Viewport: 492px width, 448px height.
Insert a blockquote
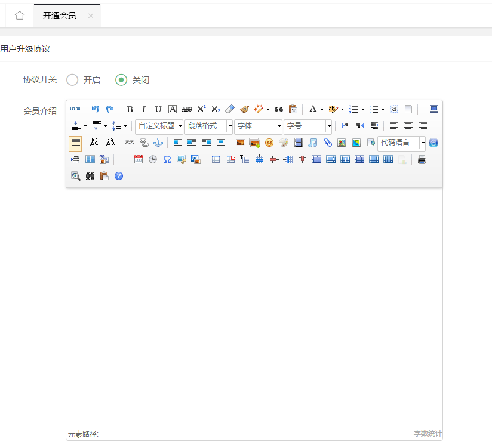[279, 109]
